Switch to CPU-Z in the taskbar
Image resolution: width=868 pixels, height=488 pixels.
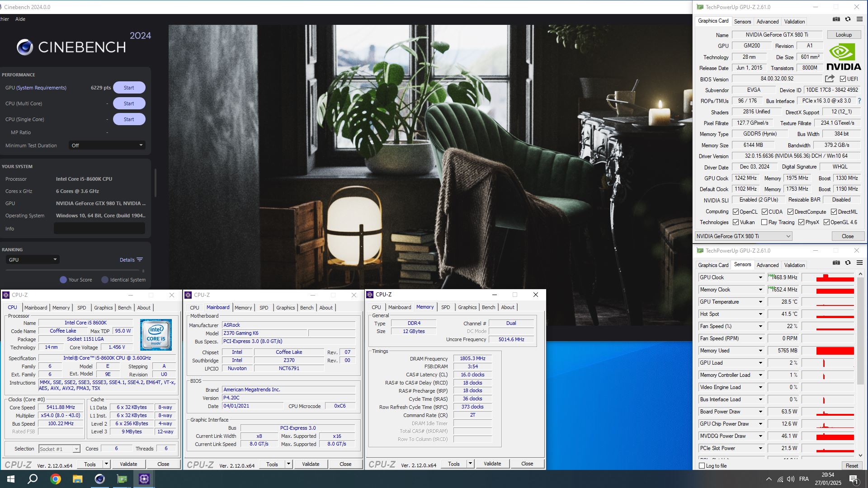point(144,479)
